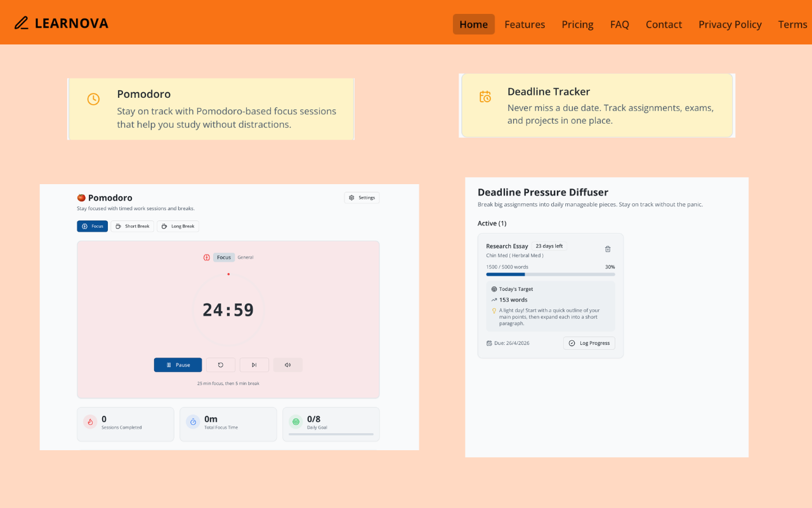
Task: Delete the Research Essay with the trash icon
Action: click(608, 249)
